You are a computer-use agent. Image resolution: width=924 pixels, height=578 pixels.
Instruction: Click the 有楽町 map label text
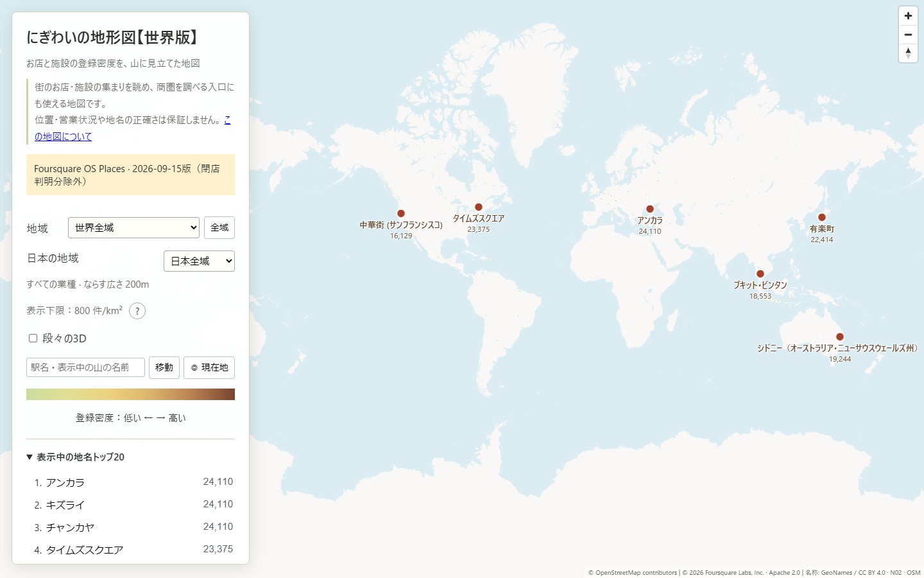pos(822,229)
